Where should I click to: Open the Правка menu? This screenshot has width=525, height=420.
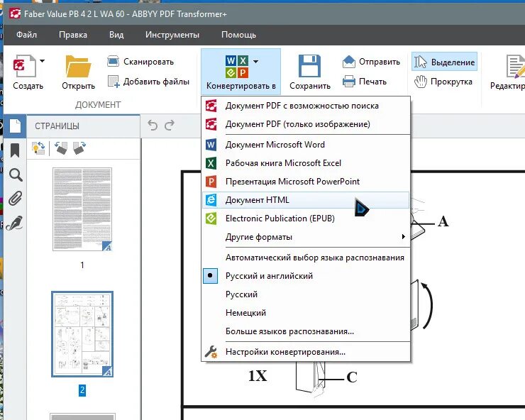pyautogui.click(x=73, y=35)
